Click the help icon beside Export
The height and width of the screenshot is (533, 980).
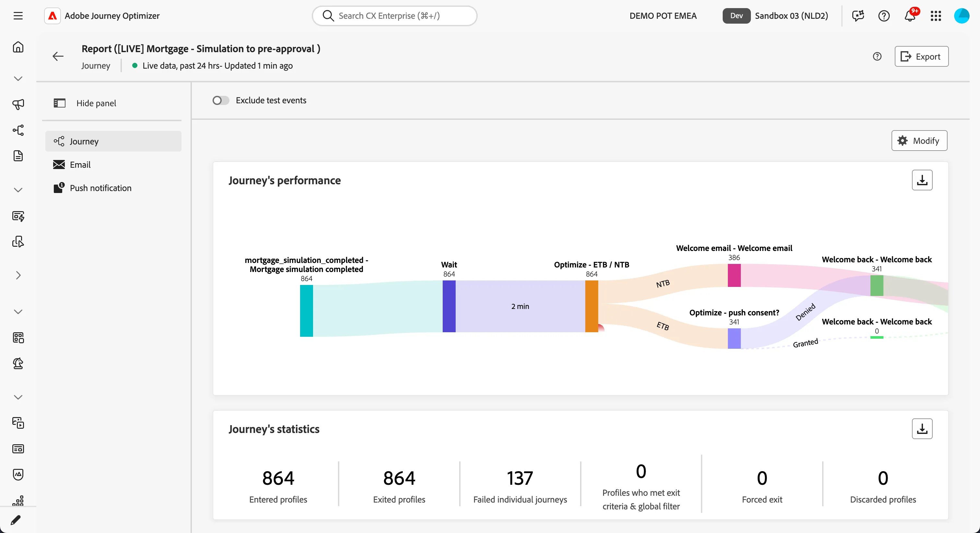point(877,56)
